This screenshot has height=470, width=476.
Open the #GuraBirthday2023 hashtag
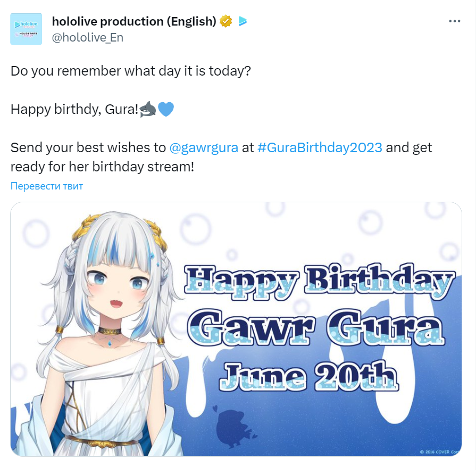(x=320, y=147)
